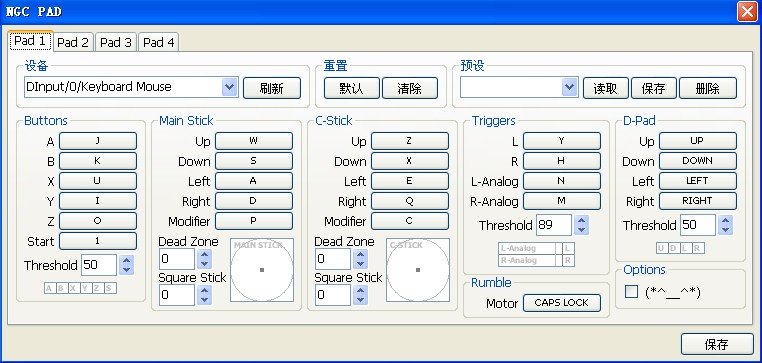
Task: Rebind the A button mapped to J
Action: coord(98,141)
